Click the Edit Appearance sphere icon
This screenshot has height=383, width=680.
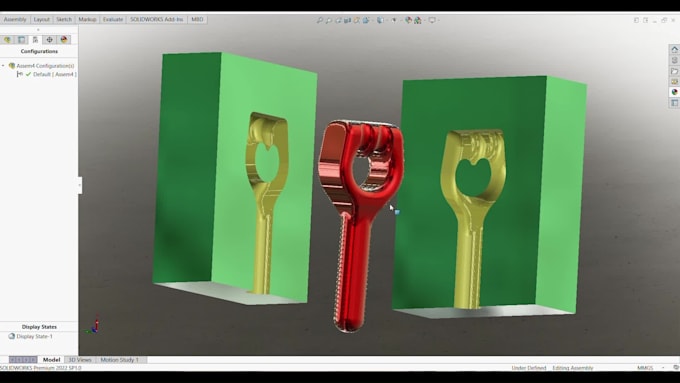tap(408, 20)
